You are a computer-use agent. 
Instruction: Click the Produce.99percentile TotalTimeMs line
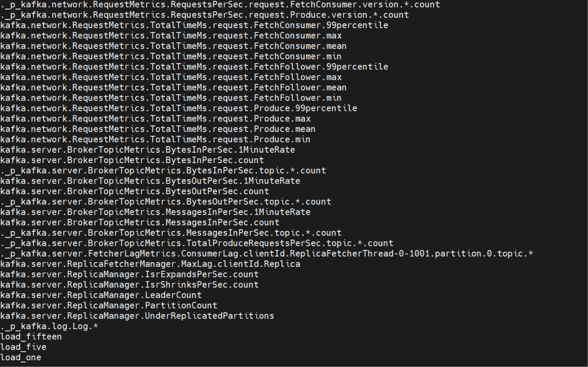click(x=179, y=108)
